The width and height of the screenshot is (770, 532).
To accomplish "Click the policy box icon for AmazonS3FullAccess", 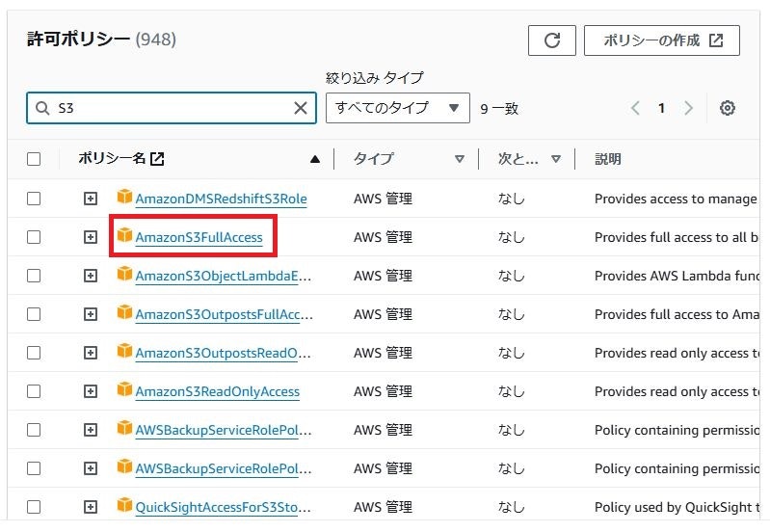I will pyautogui.click(x=124, y=235).
